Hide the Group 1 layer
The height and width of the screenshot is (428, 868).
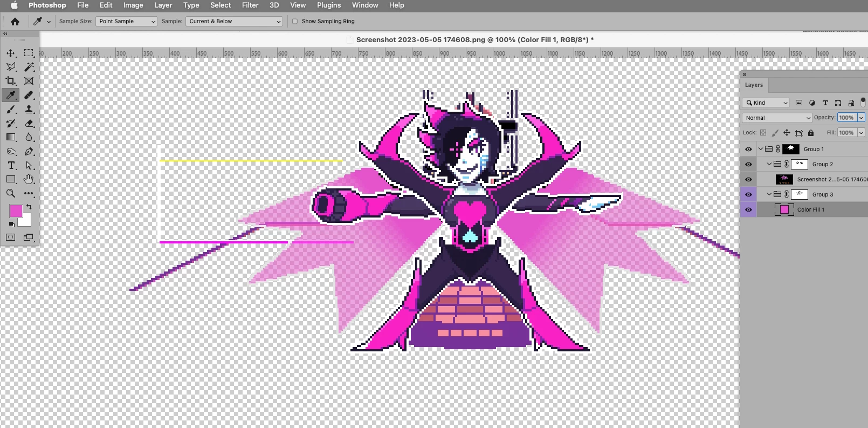(748, 149)
